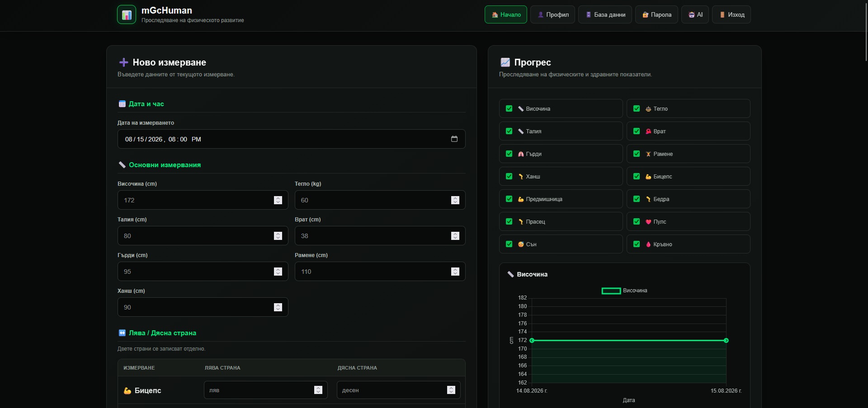Click the stepper arrows in Тегло (kg) field
Viewport: 868px width, 408px height.
point(455,200)
